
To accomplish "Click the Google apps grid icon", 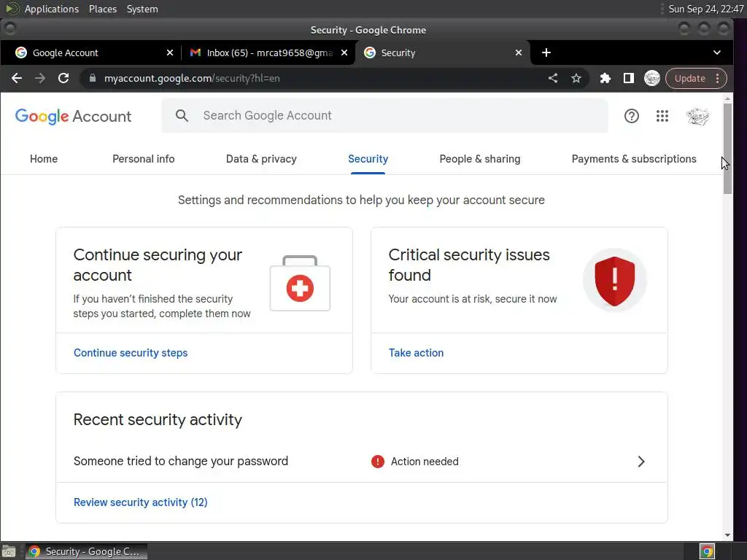I will coord(662,116).
